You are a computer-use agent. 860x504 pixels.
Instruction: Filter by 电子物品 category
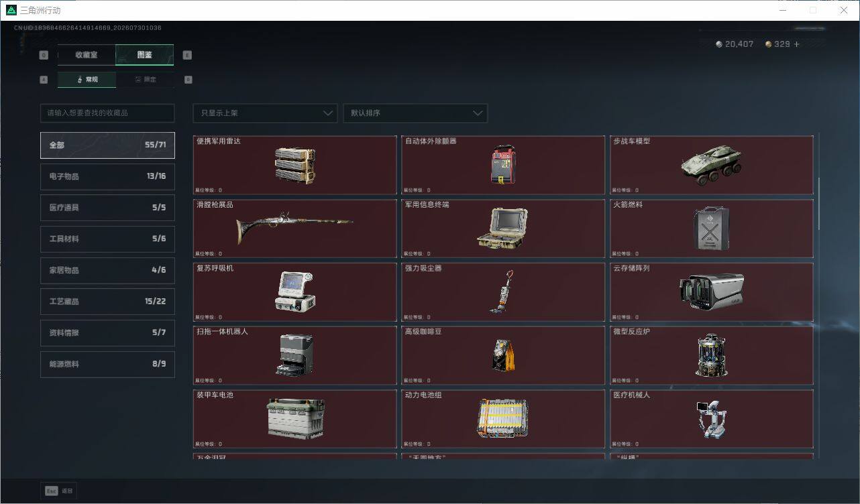pos(107,177)
